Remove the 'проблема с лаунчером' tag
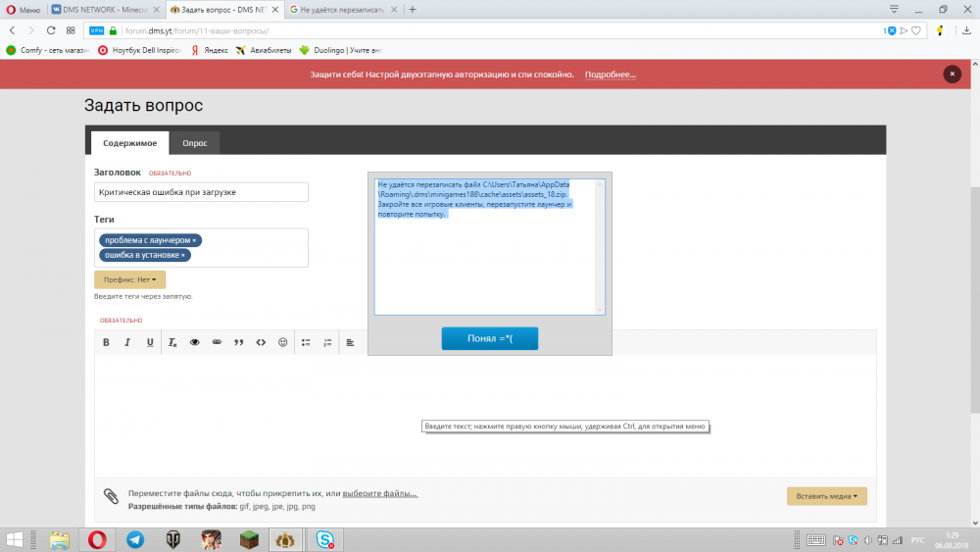 click(x=194, y=240)
